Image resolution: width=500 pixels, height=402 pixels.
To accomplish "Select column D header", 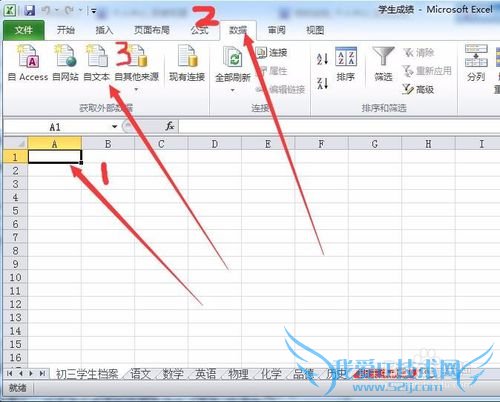I will click(x=215, y=144).
